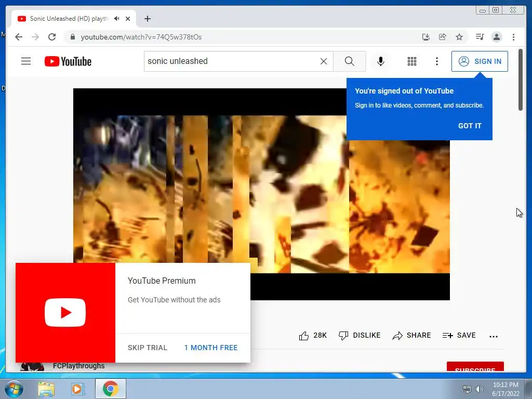Click the Chrome taskbar icon
Image resolution: width=532 pixels, height=399 pixels.
pyautogui.click(x=111, y=389)
